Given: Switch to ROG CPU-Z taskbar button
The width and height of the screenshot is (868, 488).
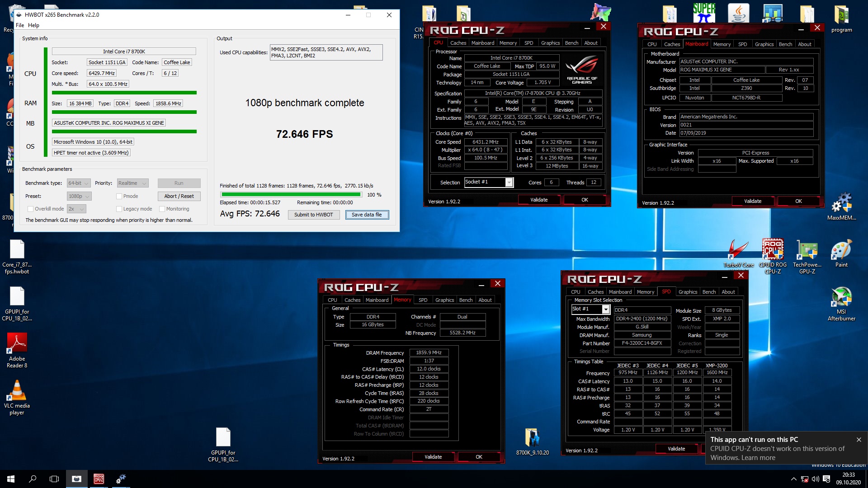Looking at the screenshot, I should 99,479.
